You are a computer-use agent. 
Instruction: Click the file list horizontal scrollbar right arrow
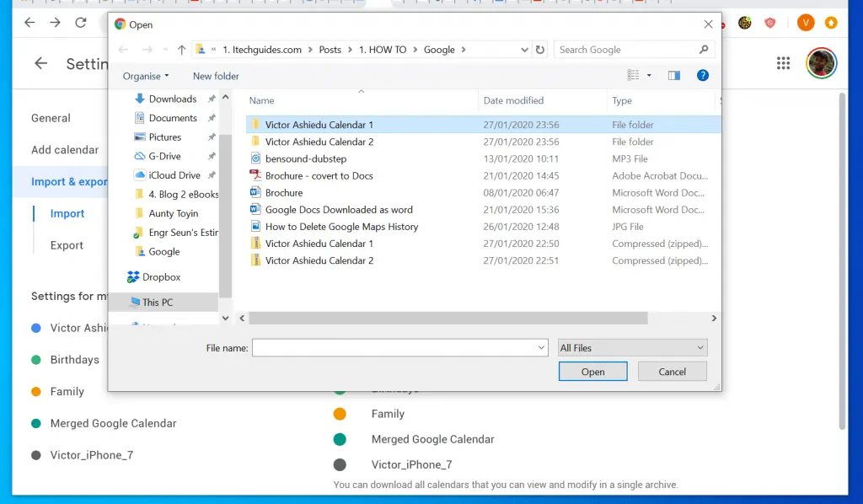pos(714,318)
